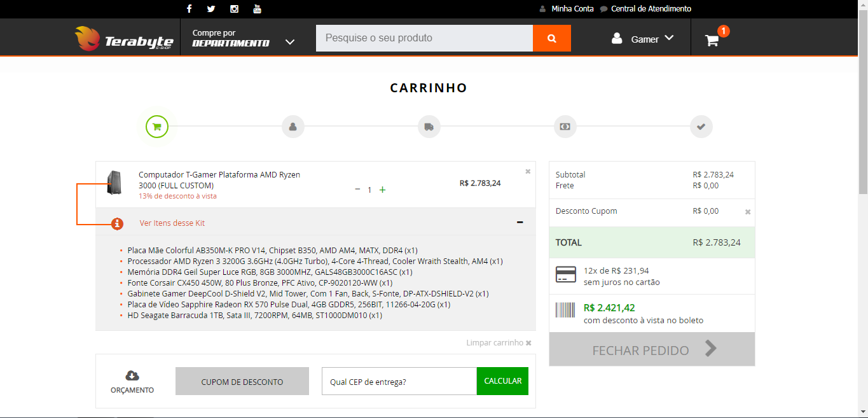This screenshot has height=418, width=868.
Task: Open the Gamer account dropdown arrow
Action: click(669, 38)
